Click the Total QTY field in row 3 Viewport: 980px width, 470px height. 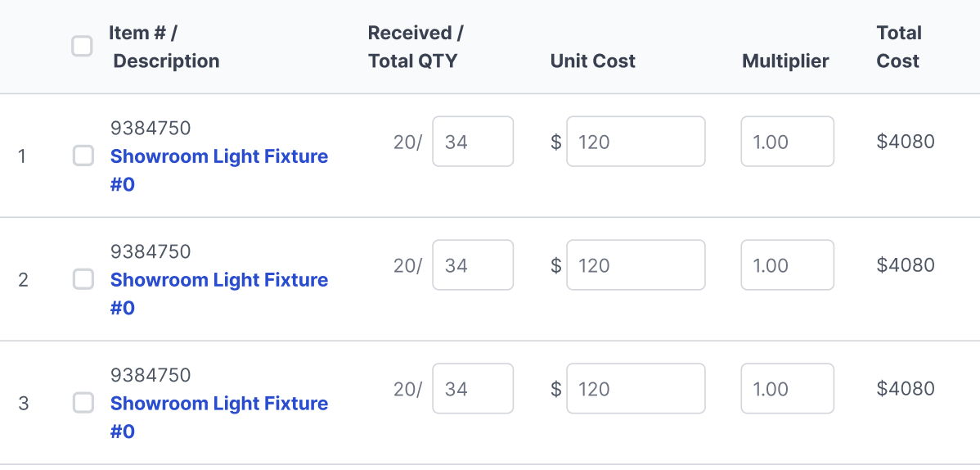(x=473, y=389)
